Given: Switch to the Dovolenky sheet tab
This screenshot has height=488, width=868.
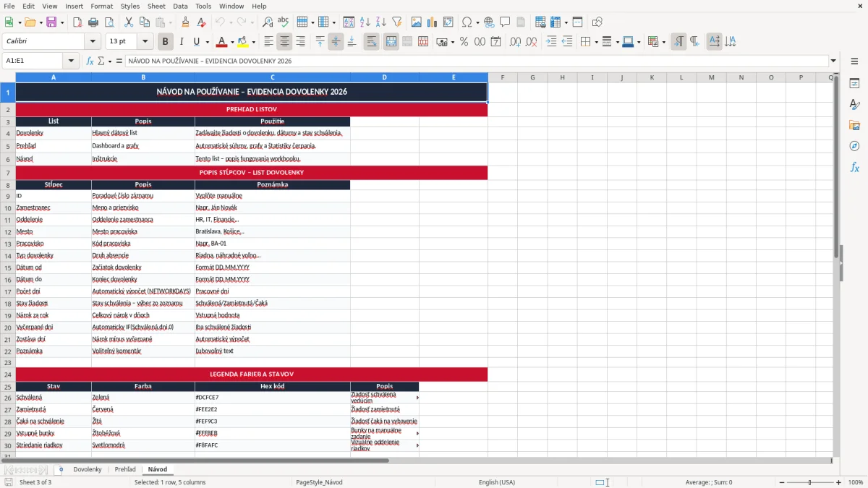Looking at the screenshot, I should pyautogui.click(x=88, y=469).
